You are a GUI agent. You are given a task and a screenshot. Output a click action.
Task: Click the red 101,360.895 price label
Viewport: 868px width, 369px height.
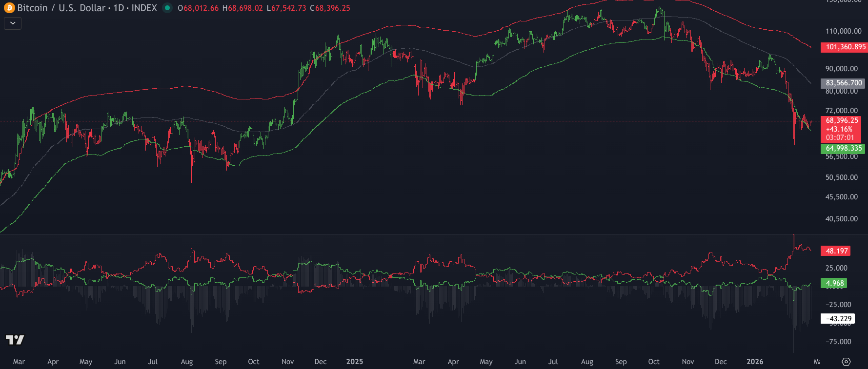[846, 47]
